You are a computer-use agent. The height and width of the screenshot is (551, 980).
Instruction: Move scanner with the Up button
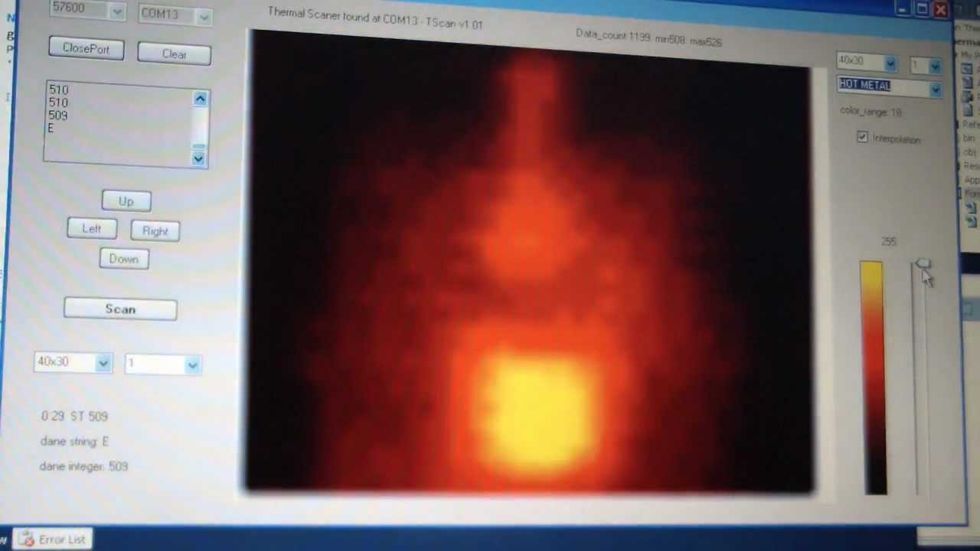(126, 201)
